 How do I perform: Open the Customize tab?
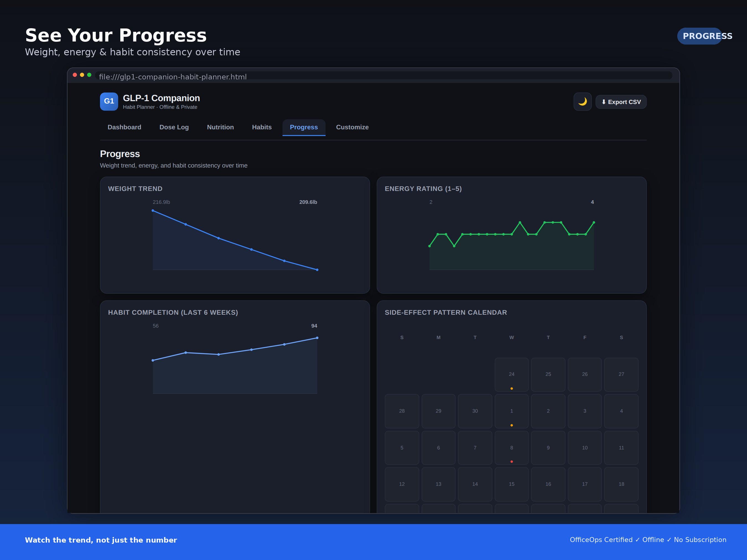(x=352, y=127)
